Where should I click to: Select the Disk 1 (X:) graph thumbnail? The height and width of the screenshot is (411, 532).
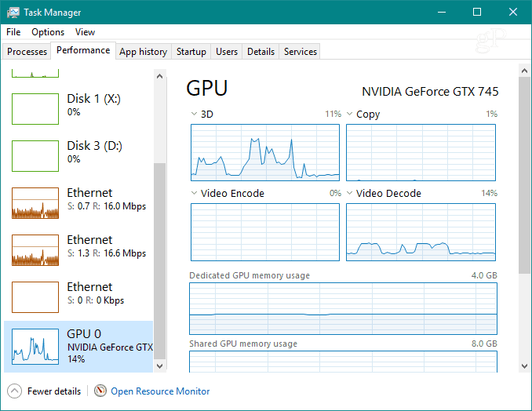pos(35,109)
